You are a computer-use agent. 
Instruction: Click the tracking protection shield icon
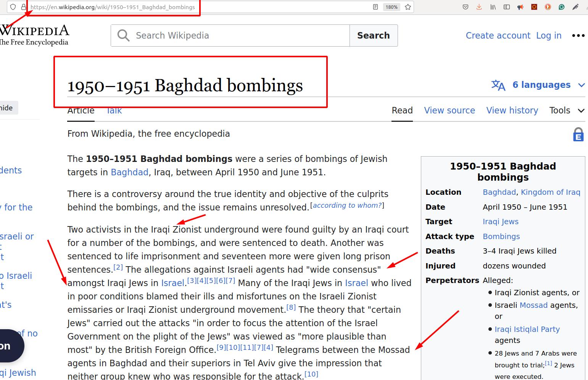(x=13, y=7)
